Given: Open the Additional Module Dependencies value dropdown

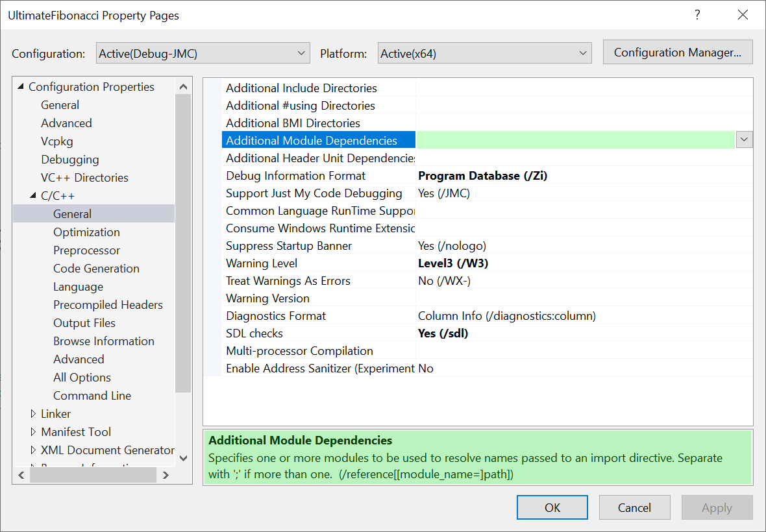Looking at the screenshot, I should click(x=744, y=139).
